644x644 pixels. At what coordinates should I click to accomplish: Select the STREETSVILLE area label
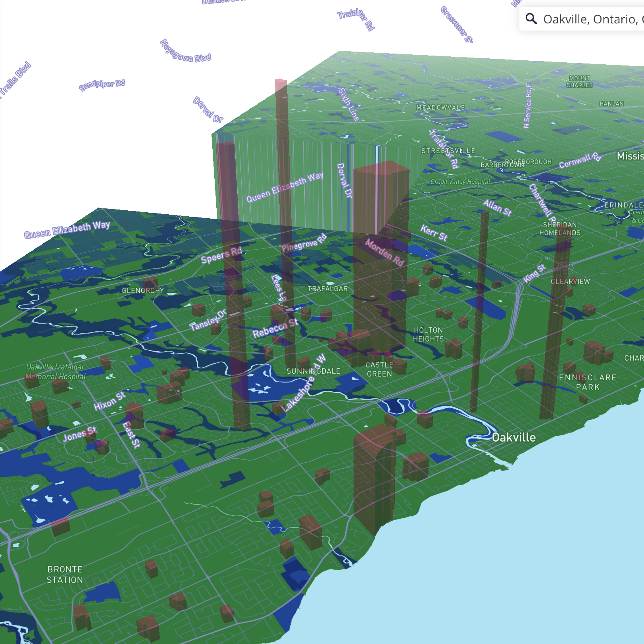[x=448, y=151]
